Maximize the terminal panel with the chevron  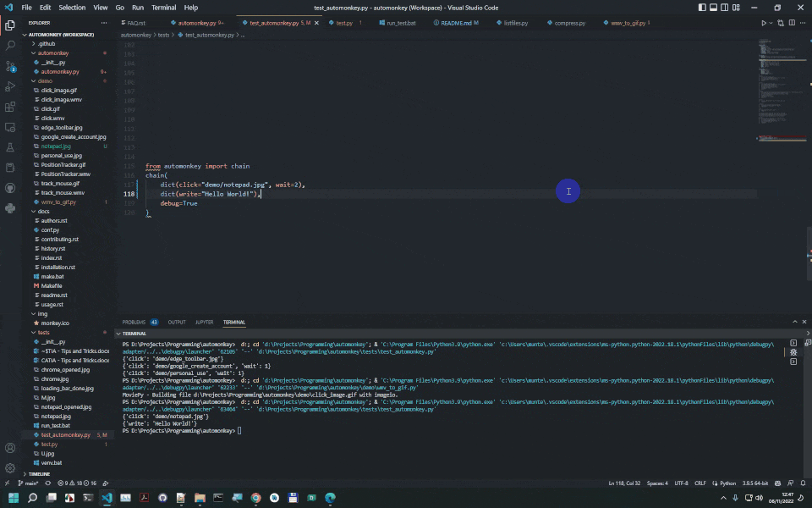pos(796,322)
